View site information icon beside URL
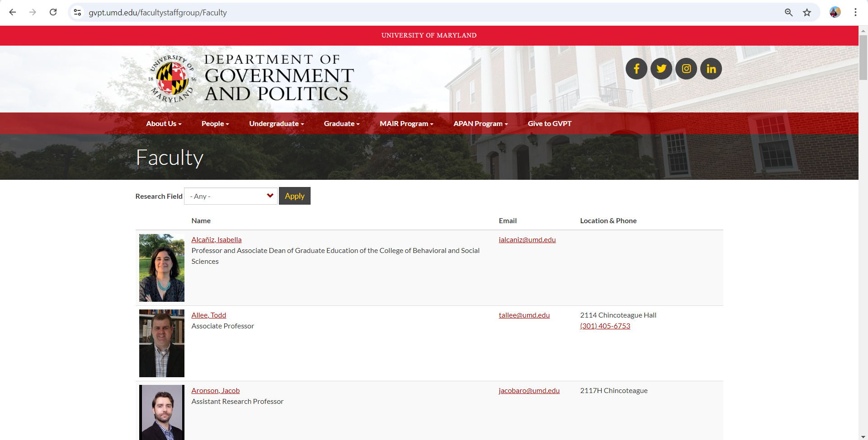The height and width of the screenshot is (440, 868). [78, 12]
